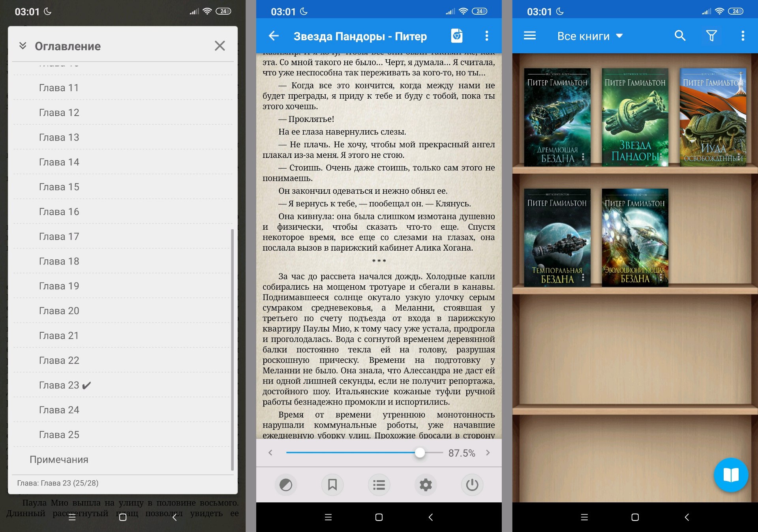This screenshot has width=758, height=532.
Task: Open three-dot menu on Дремлющая бездна cover
Action: click(583, 157)
